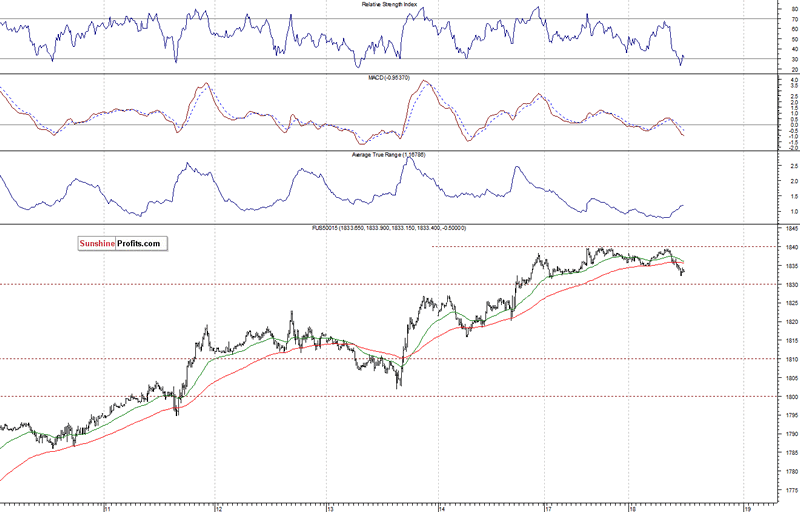Click the Average True Range axis label "1.5"
This screenshot has width=800, height=512.
794,196
